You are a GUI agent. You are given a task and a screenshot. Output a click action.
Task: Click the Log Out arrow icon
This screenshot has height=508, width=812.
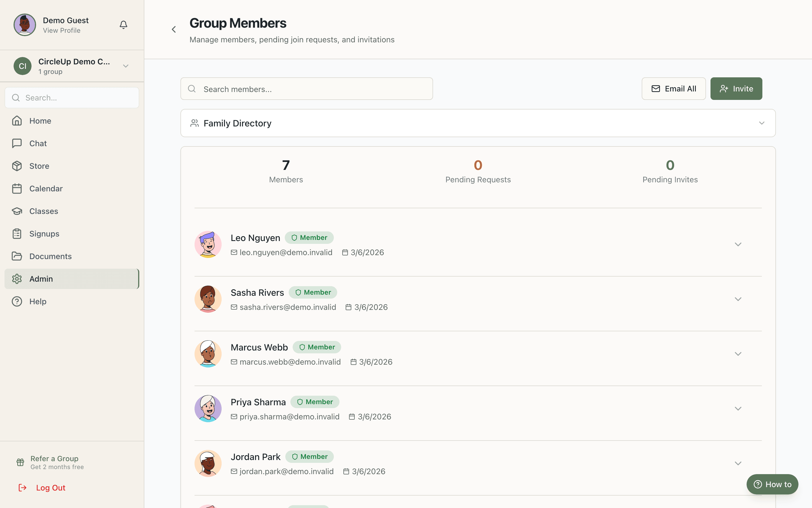(x=23, y=487)
